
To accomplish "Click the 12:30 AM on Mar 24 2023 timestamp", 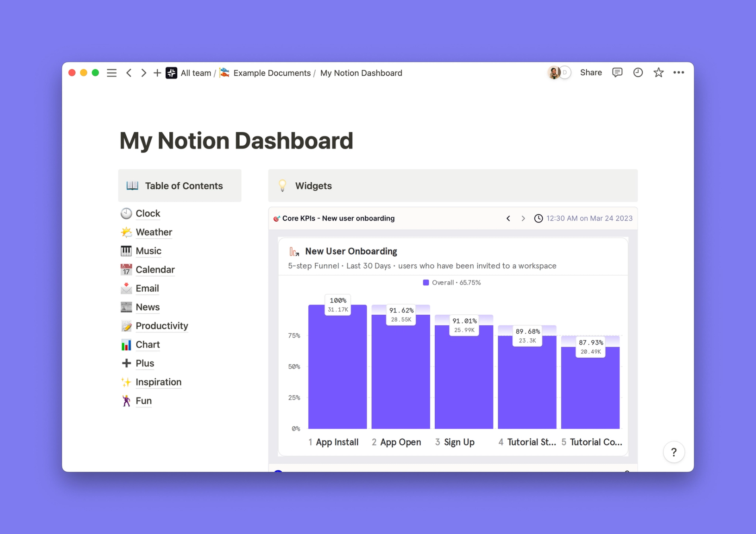I will point(590,218).
